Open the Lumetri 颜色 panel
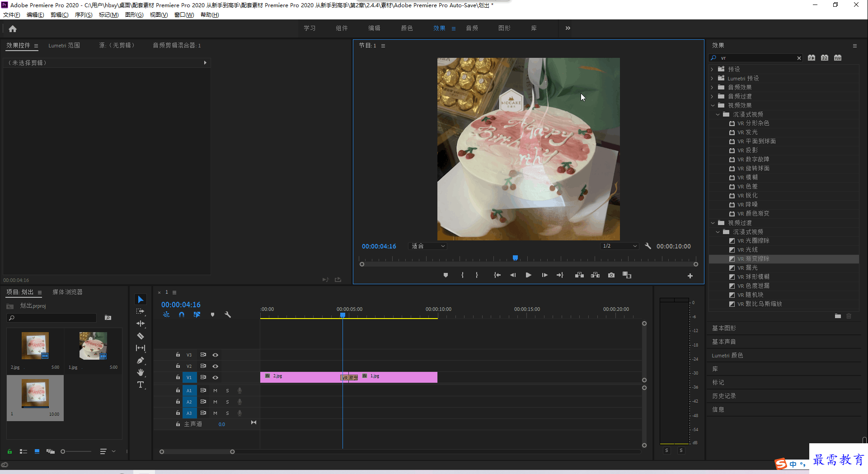Image resolution: width=868 pixels, height=474 pixels. (727, 355)
